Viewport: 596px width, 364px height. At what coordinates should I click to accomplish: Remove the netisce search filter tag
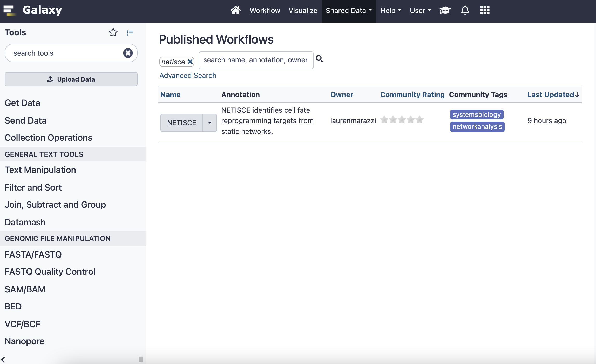[190, 62]
